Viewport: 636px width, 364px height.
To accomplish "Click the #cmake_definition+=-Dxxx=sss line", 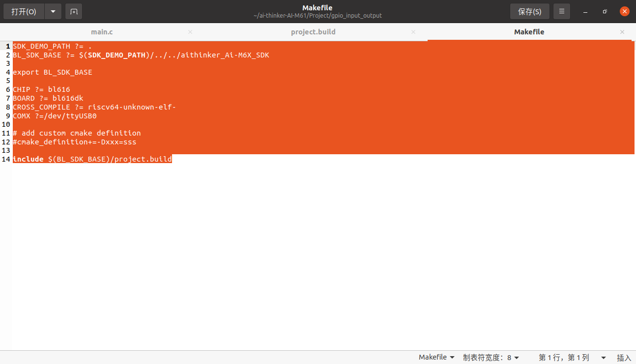I will click(x=75, y=142).
